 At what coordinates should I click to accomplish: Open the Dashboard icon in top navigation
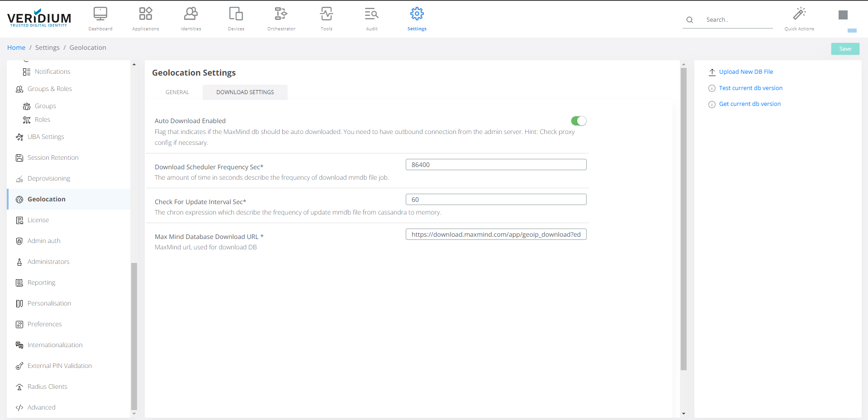click(100, 14)
